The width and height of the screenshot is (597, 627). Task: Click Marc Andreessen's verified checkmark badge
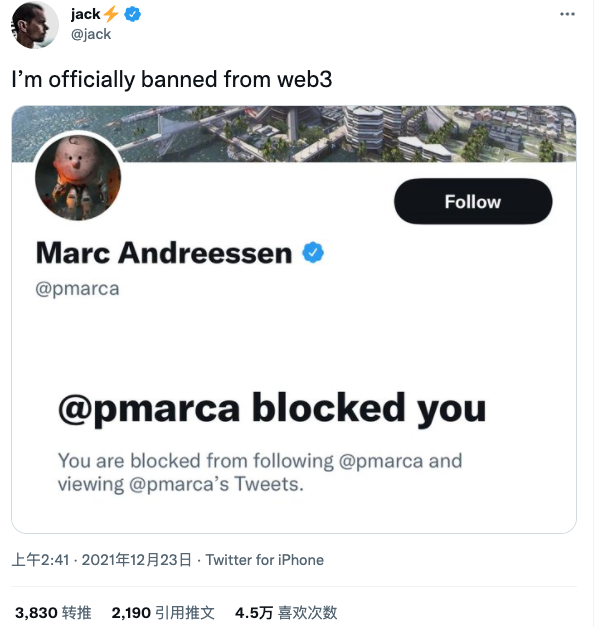(x=313, y=253)
